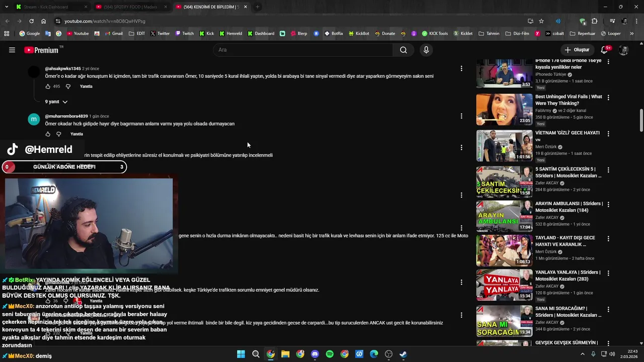
Task: Open the Repertuar bookmarks folder
Action: coord(583,34)
